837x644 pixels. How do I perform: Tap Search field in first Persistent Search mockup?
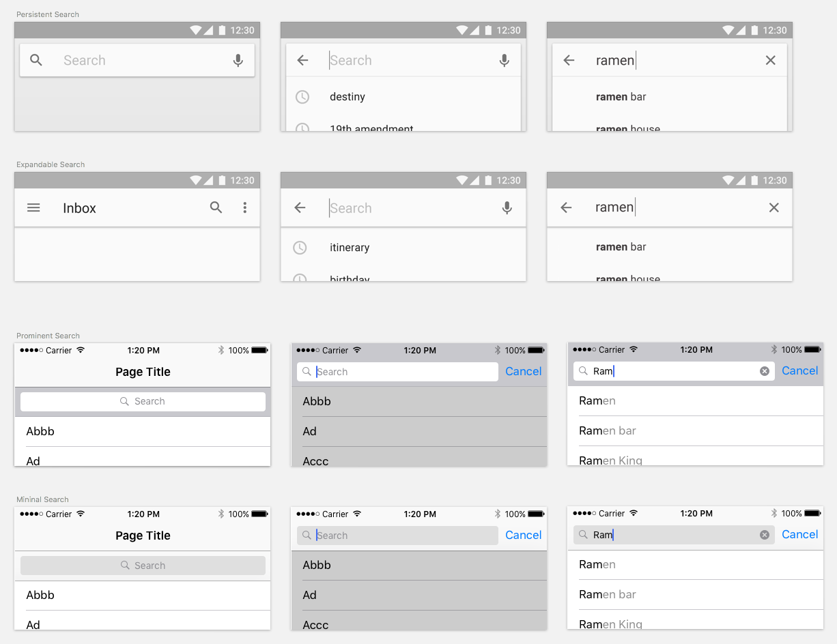(137, 60)
